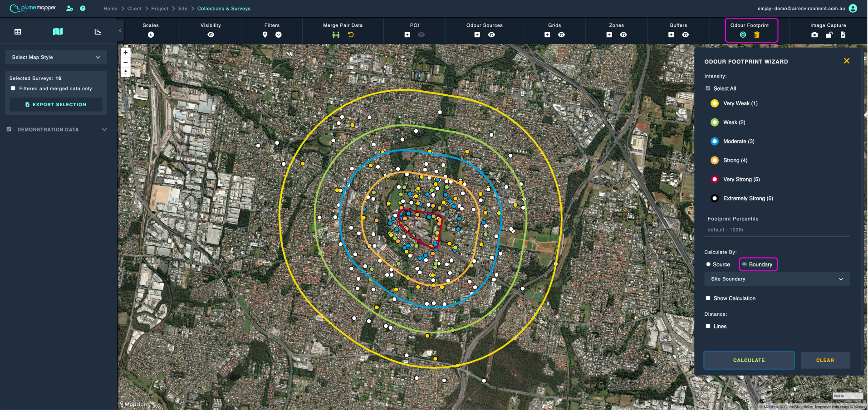
Task: Collapse the left sidebar with the arrow
Action: click(120, 31)
